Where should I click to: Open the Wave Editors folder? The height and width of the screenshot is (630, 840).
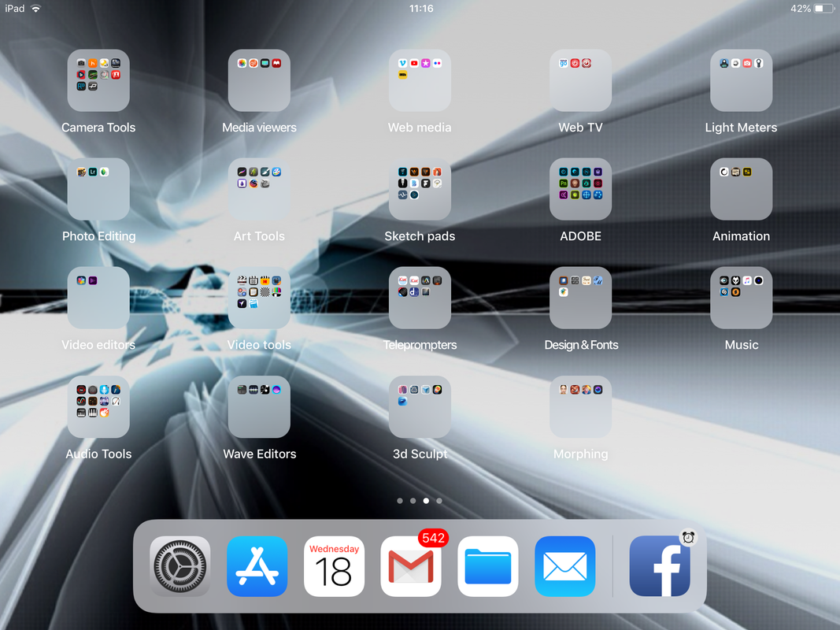pyautogui.click(x=259, y=406)
